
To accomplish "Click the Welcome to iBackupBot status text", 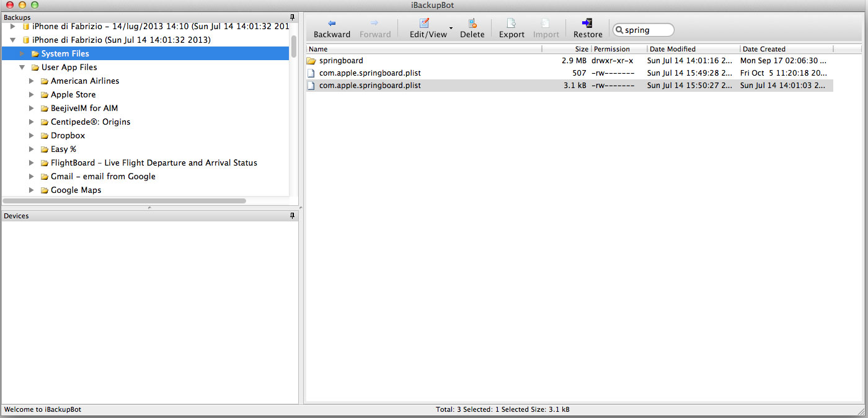I will pos(43,409).
